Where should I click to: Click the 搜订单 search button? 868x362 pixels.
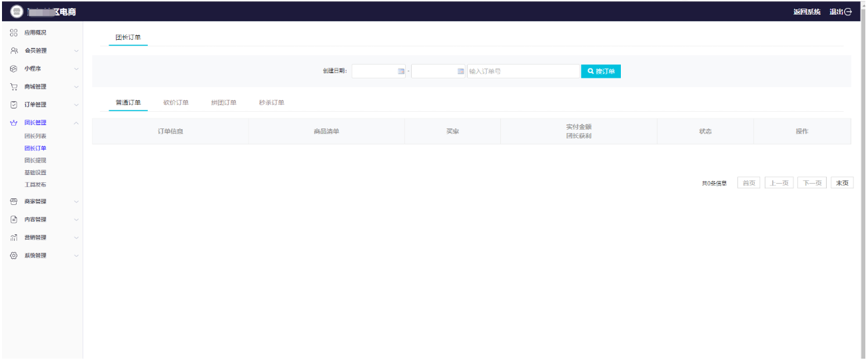coord(601,71)
